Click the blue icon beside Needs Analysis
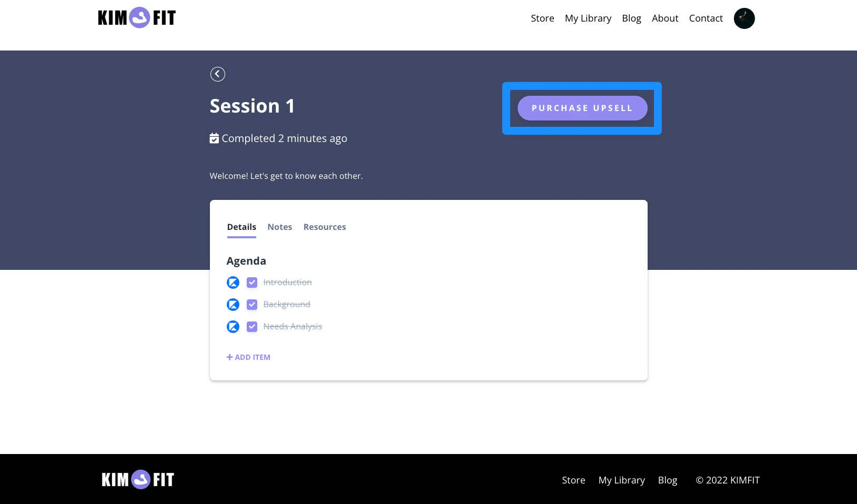The image size is (857, 504). pos(233,327)
